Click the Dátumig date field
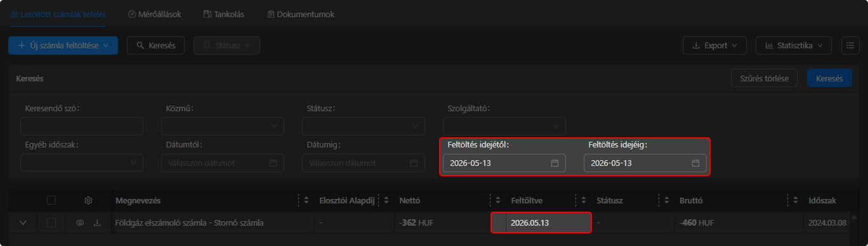868x246 pixels. click(x=364, y=163)
